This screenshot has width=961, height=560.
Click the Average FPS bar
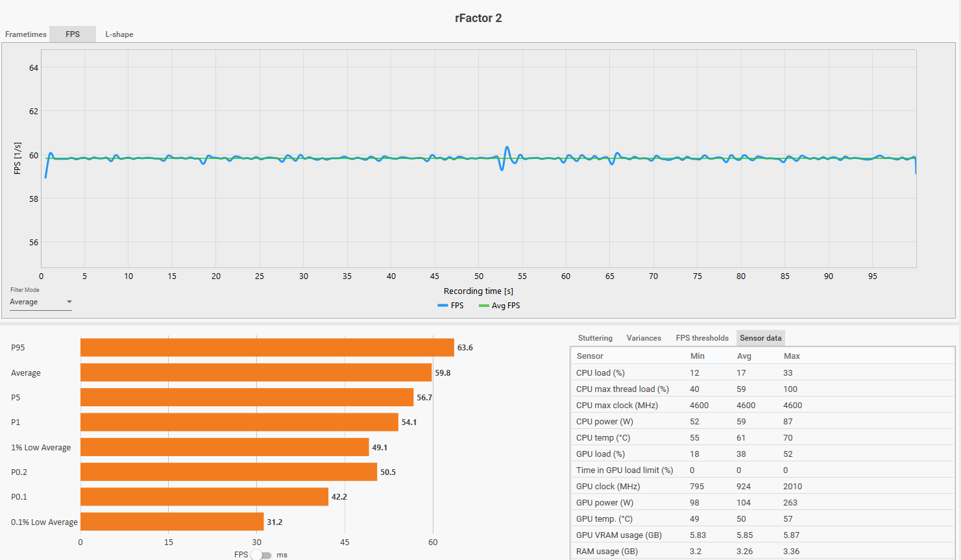click(x=256, y=372)
